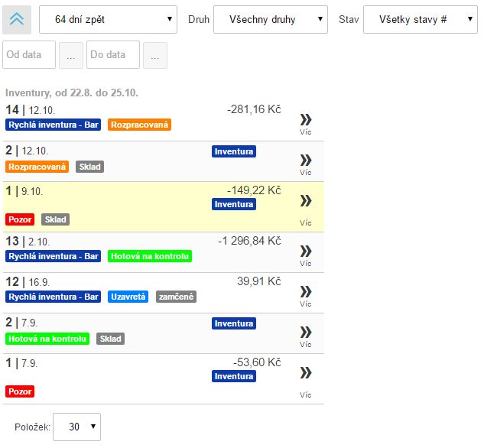Open details arrow for inventory 2 dated 12.10.

306,160
